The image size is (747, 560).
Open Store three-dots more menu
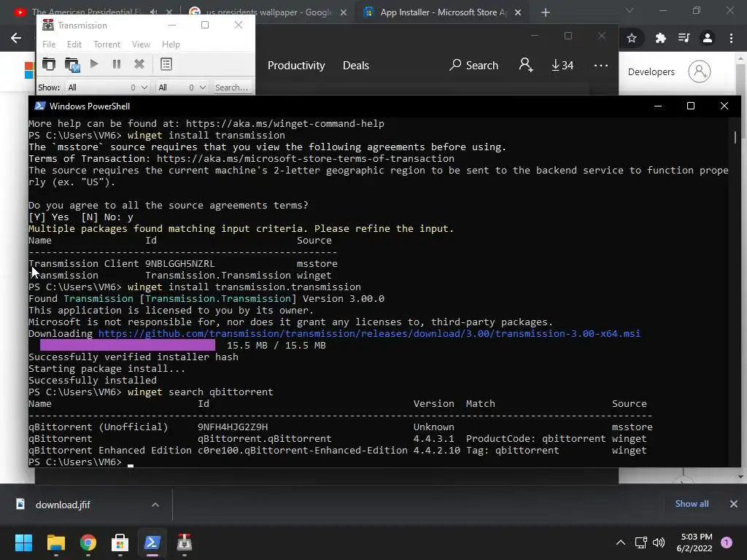tap(601, 65)
